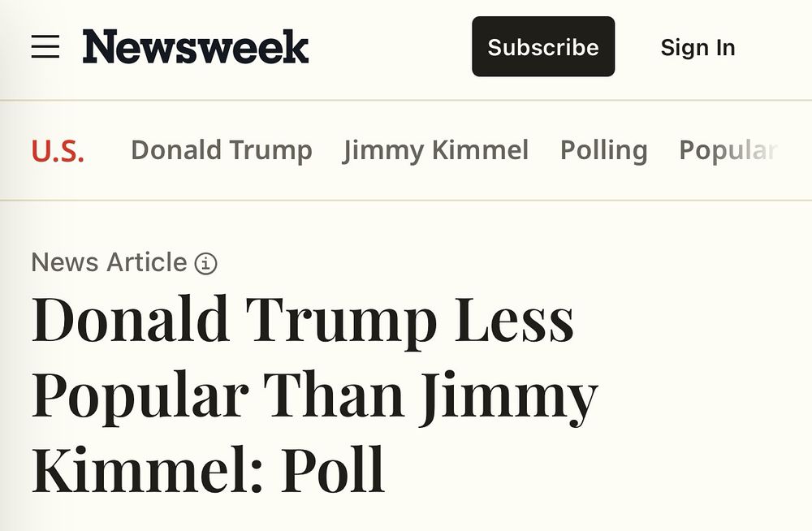Open the U.S. section
This screenshot has width=812, height=531.
point(58,151)
